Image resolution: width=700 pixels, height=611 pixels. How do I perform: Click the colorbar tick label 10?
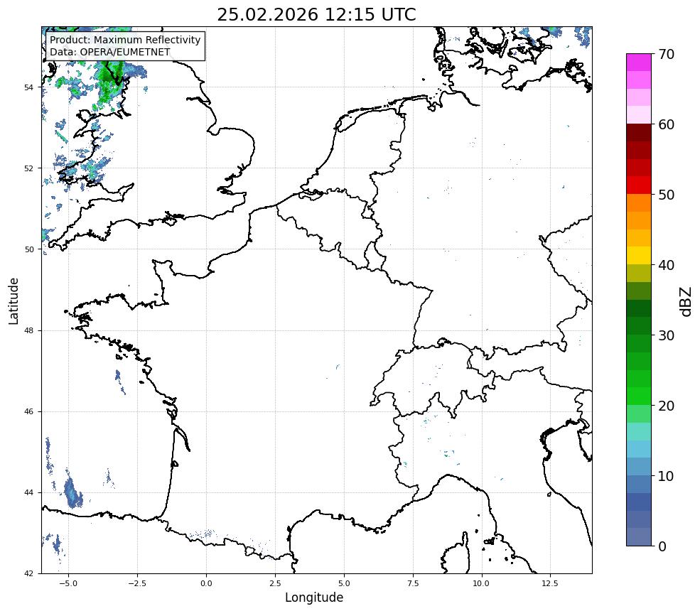point(666,476)
